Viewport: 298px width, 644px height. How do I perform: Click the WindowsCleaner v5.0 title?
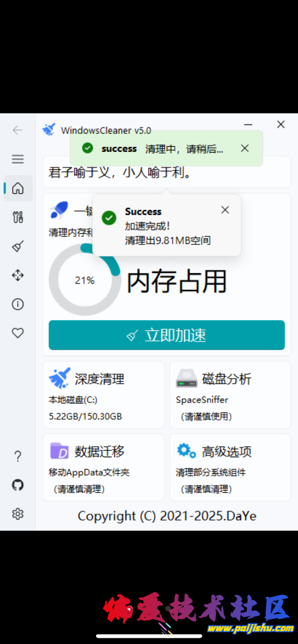click(x=106, y=131)
